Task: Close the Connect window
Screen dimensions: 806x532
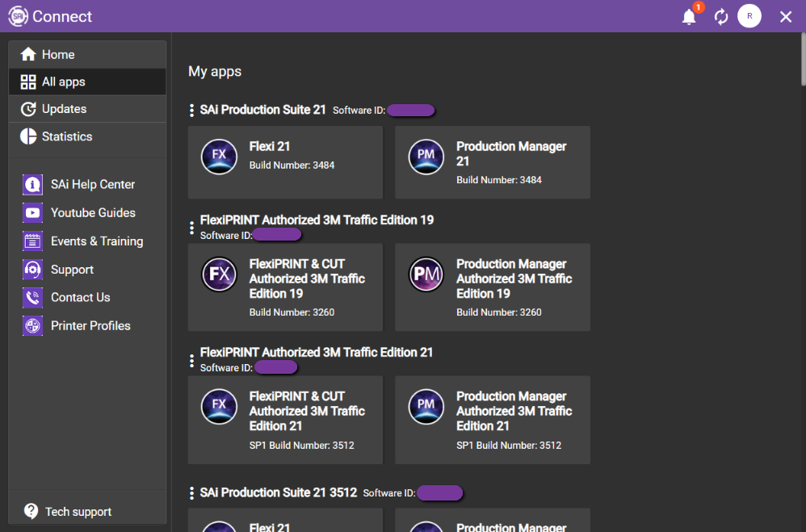Action: (x=786, y=17)
